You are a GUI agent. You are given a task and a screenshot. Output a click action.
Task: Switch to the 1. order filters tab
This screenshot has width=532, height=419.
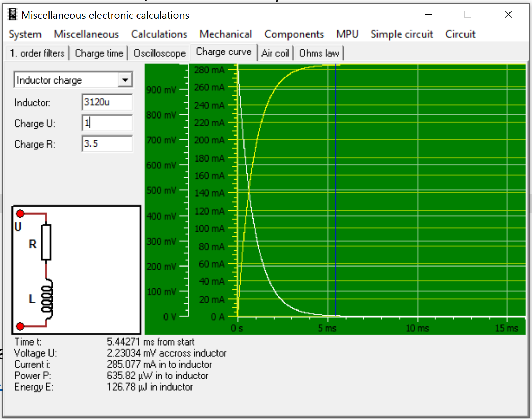click(x=37, y=53)
